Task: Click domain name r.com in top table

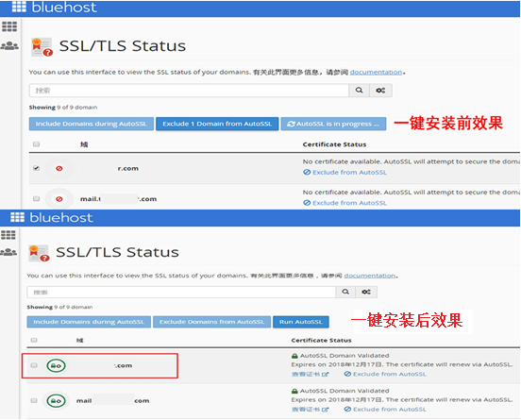Action: coord(128,168)
